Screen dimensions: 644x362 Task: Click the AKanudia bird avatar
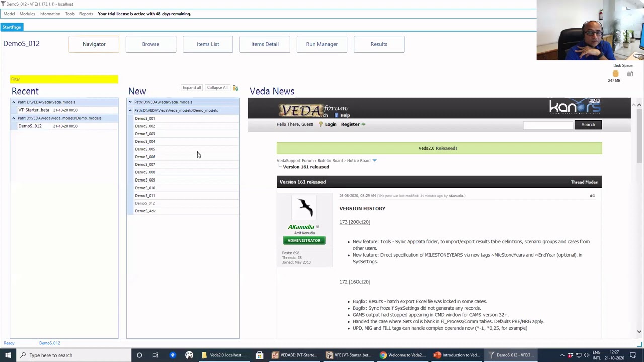(x=304, y=207)
